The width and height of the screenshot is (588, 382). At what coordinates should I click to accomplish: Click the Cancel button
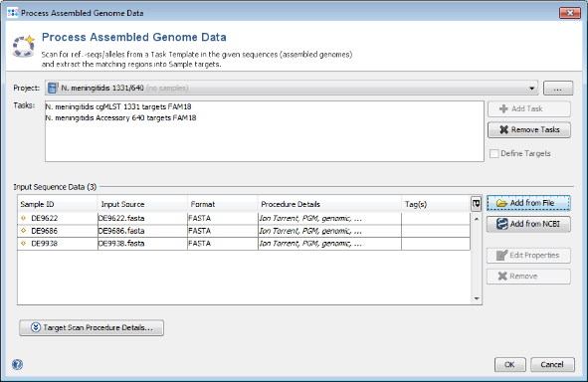point(552,364)
